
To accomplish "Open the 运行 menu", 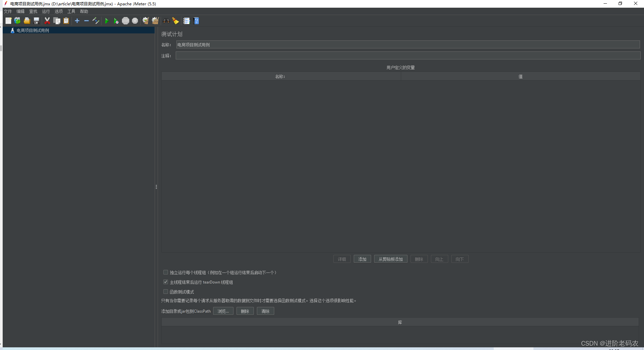I will [x=46, y=11].
